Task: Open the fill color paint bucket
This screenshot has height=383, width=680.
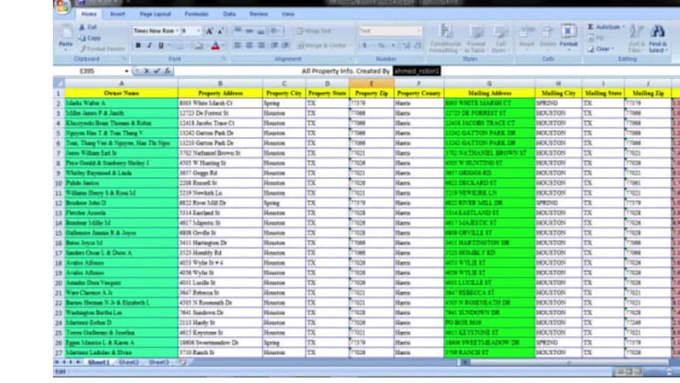Action: tap(199, 46)
